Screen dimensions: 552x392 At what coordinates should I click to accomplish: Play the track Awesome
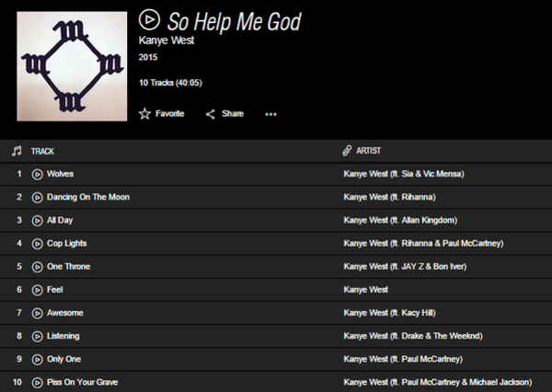38,312
